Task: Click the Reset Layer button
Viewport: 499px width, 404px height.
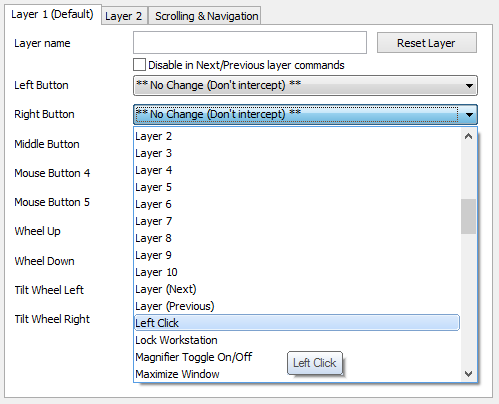Action: pyautogui.click(x=427, y=43)
